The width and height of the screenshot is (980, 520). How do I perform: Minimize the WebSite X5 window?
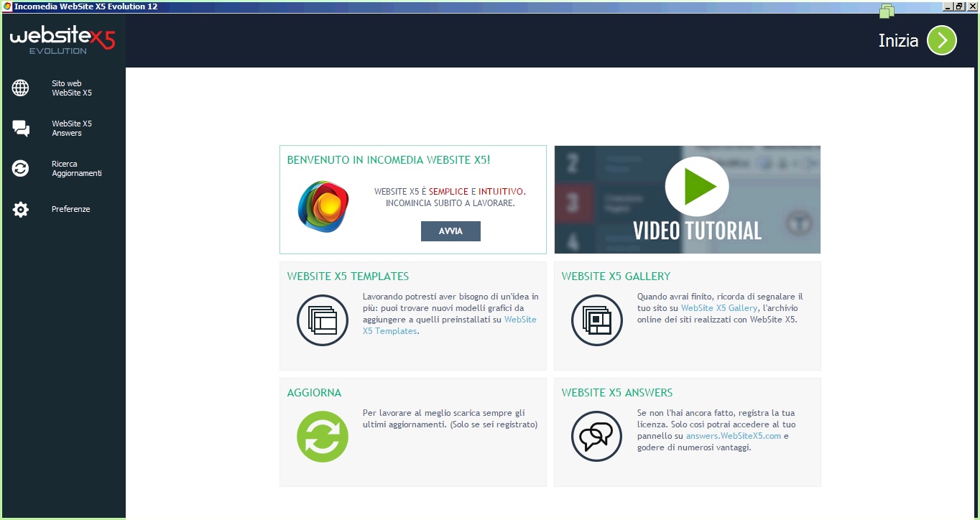949,6
